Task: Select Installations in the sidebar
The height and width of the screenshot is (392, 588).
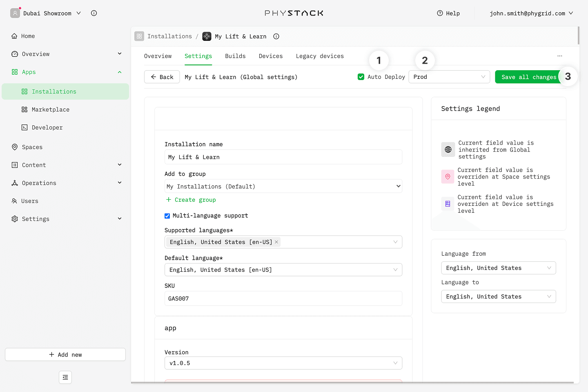Action: tap(65, 91)
